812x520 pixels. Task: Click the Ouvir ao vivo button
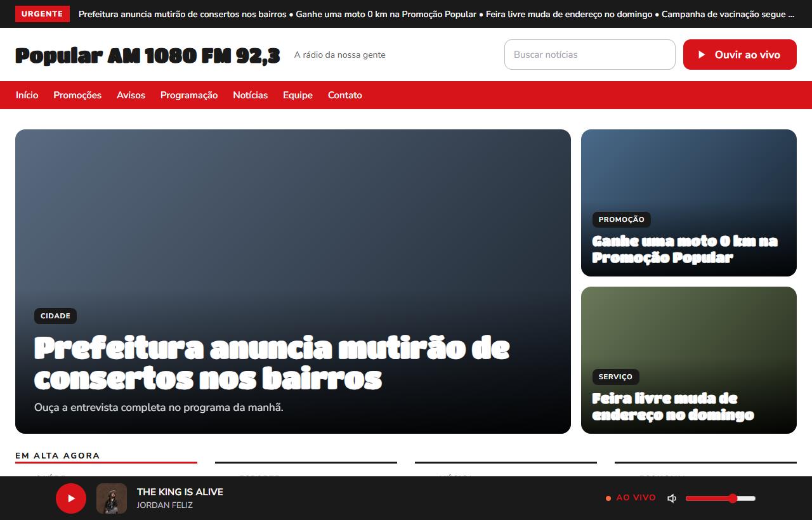click(740, 55)
